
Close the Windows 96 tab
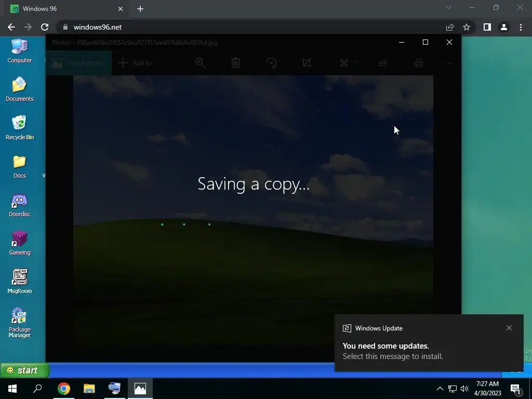click(x=121, y=9)
